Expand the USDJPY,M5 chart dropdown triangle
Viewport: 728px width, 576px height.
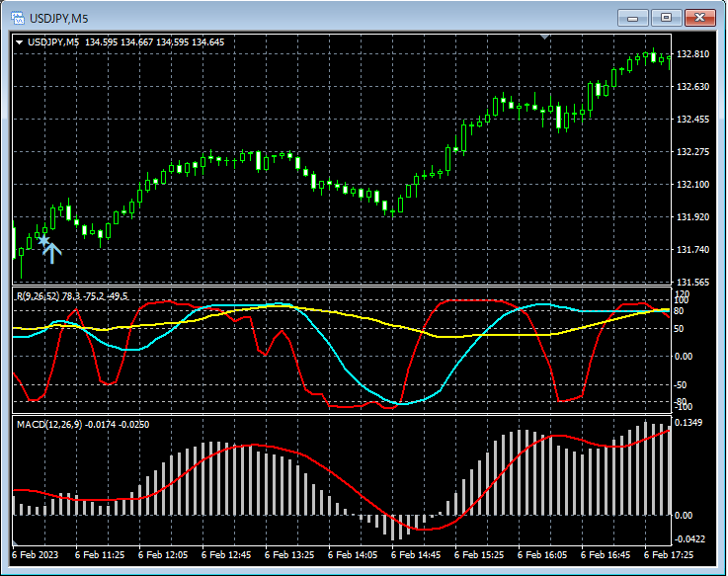click(20, 42)
